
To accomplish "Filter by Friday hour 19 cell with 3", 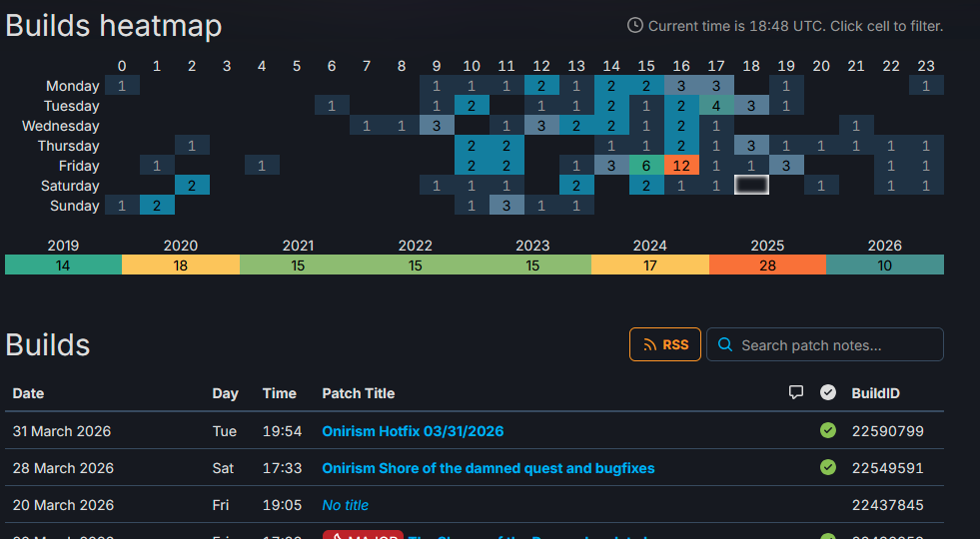I will point(786,166).
